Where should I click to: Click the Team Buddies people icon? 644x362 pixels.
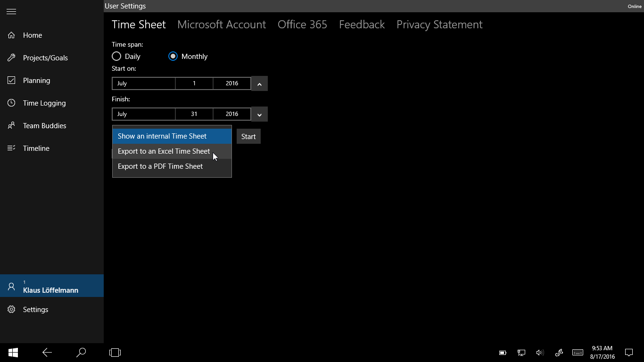click(x=11, y=126)
